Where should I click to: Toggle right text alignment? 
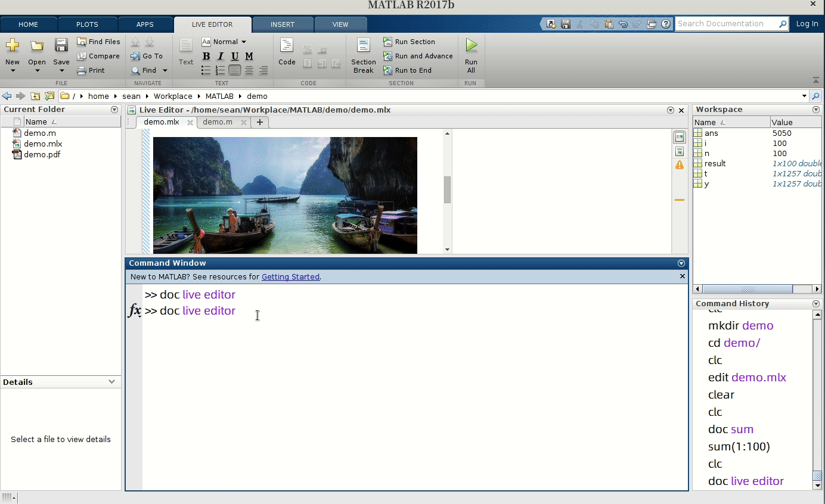pyautogui.click(x=263, y=70)
